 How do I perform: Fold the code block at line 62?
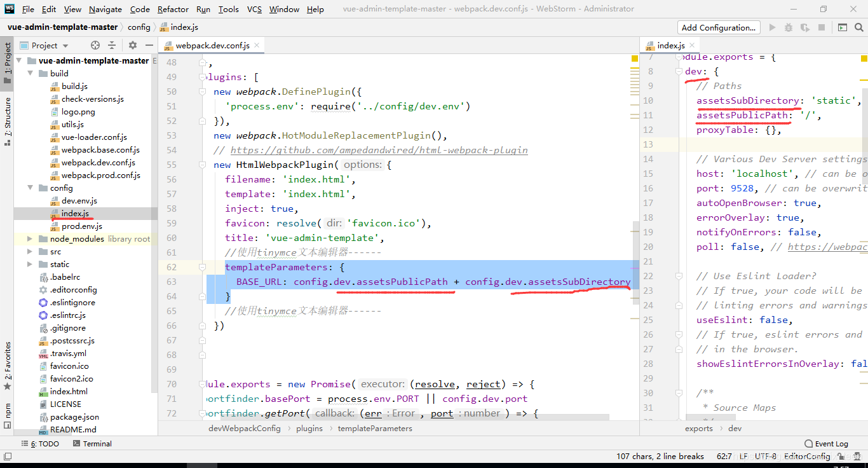pos(203,268)
